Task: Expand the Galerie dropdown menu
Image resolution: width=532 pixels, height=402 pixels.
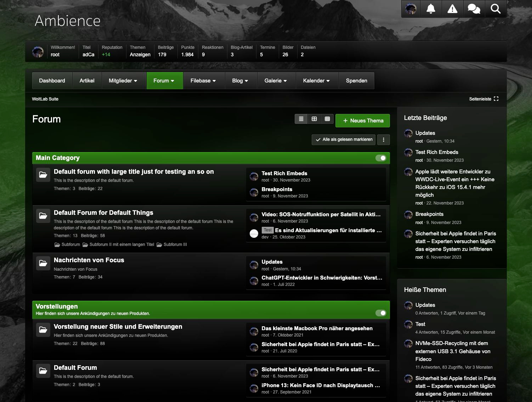Action: [x=276, y=81]
